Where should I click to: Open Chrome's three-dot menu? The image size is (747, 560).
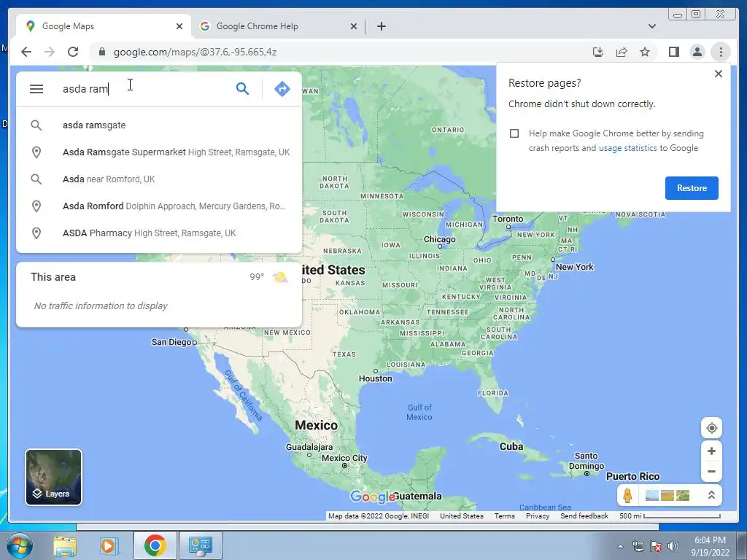pos(721,52)
